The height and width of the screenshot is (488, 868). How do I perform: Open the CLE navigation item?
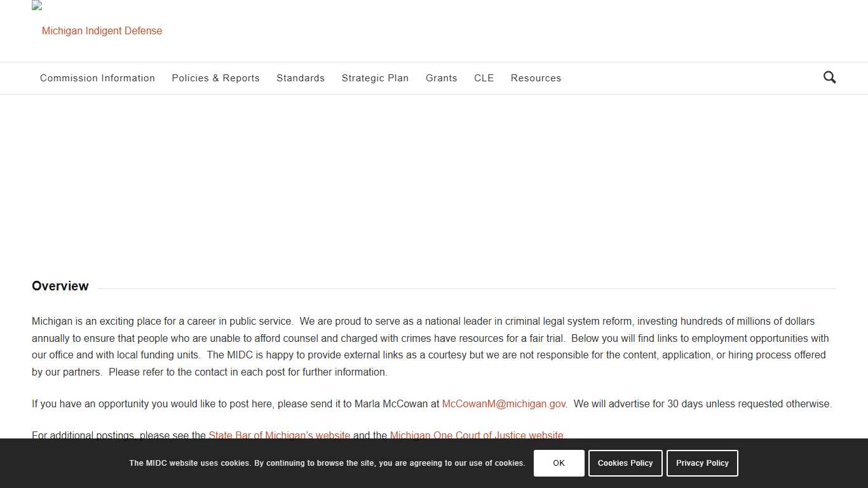point(484,78)
